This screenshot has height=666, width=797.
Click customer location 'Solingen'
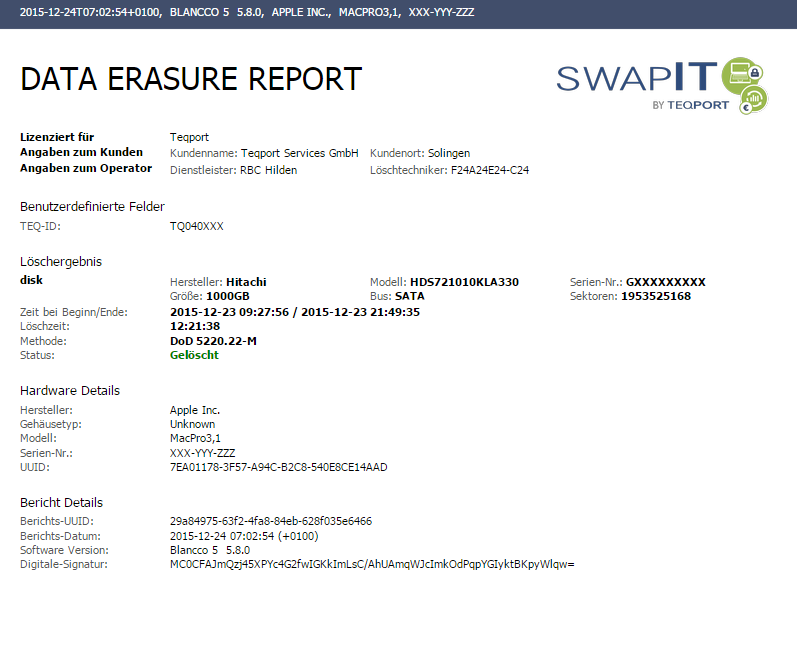click(x=449, y=153)
